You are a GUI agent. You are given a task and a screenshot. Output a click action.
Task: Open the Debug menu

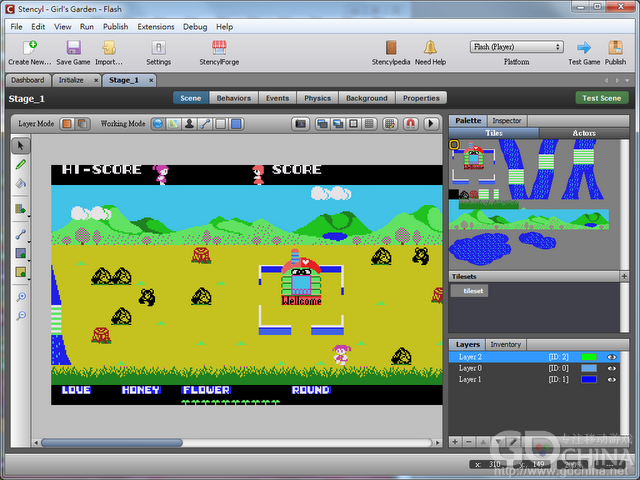pos(195,27)
